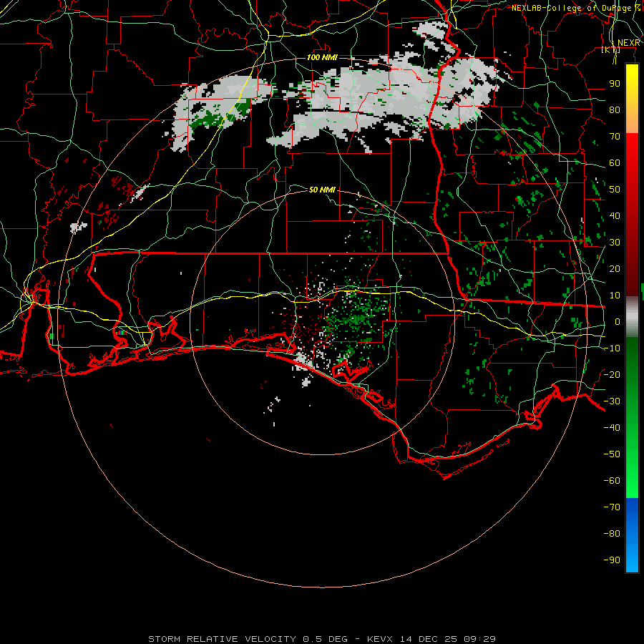Click the NEXLAB-College of DuPage credit text
This screenshot has width=644, height=644.
pos(575,8)
